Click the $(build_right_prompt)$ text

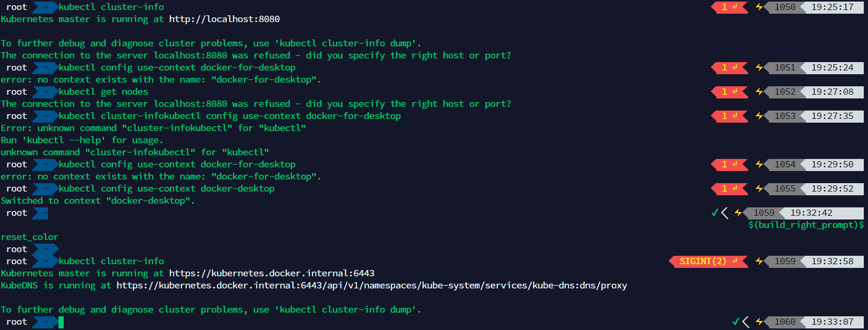click(x=806, y=225)
